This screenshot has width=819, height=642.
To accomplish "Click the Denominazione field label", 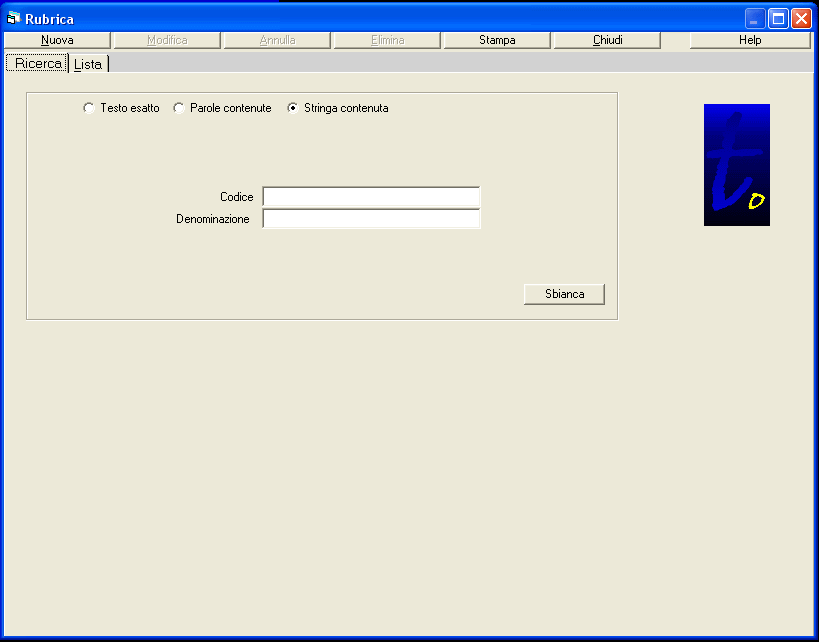I will pos(213,219).
